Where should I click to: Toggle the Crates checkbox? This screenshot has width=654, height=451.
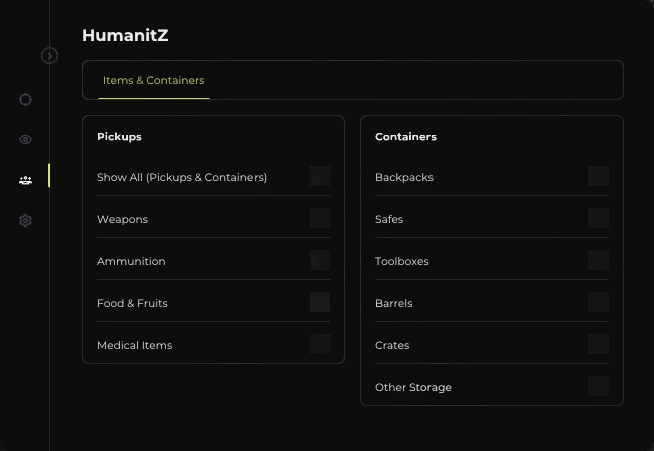(598, 344)
